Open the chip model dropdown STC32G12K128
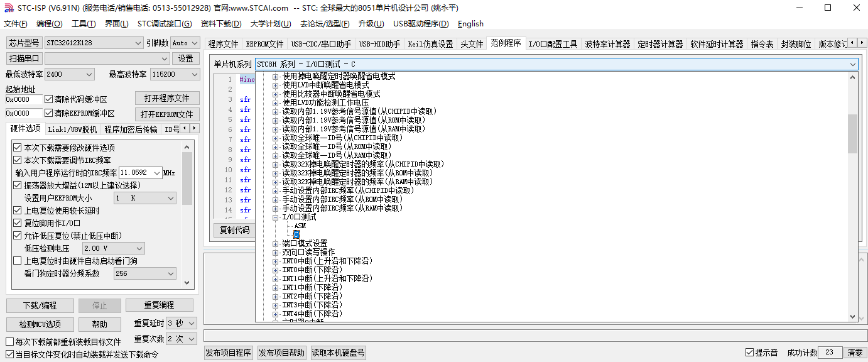Screen dimensions: 868x362 (94, 43)
